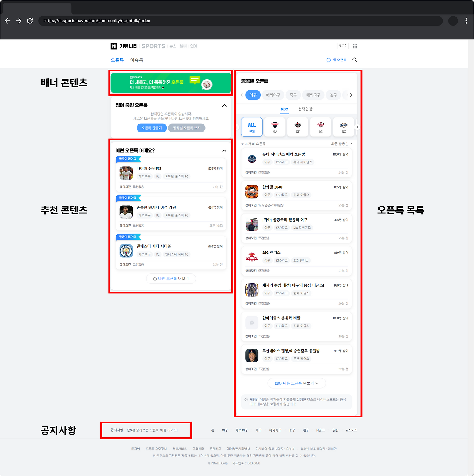Click the 연예 link in the header
The width and height of the screenshot is (474, 476).
[x=194, y=46]
